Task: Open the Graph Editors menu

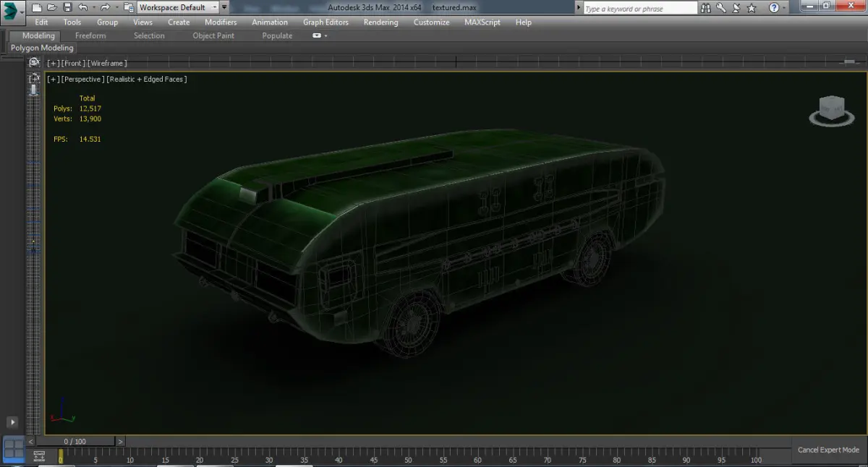Action: click(325, 22)
